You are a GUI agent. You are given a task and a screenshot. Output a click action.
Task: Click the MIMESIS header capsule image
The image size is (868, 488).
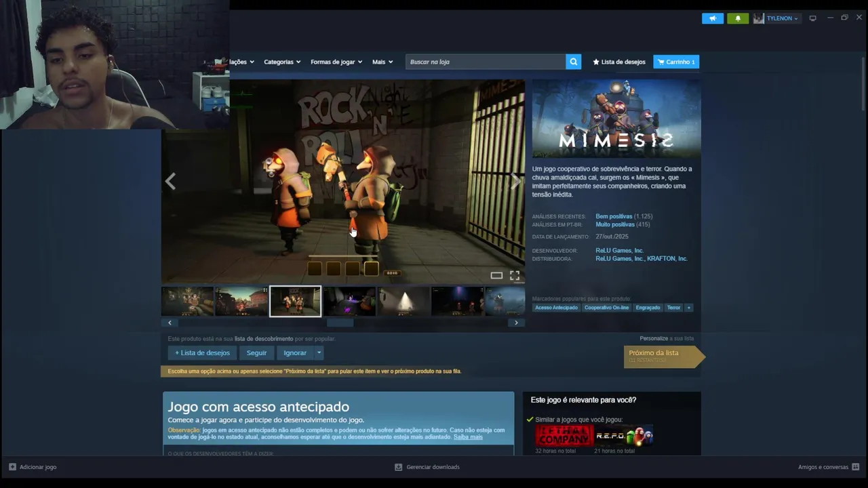tap(616, 119)
